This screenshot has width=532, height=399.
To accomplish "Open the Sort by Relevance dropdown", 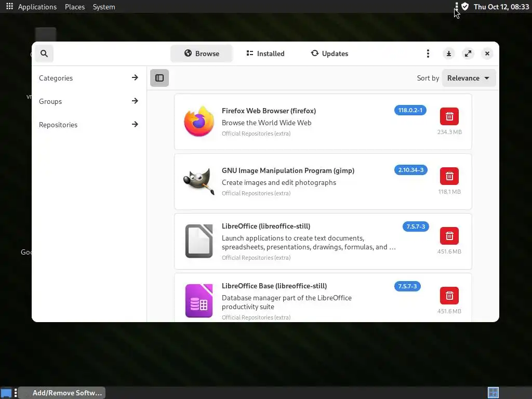I will pos(469,78).
